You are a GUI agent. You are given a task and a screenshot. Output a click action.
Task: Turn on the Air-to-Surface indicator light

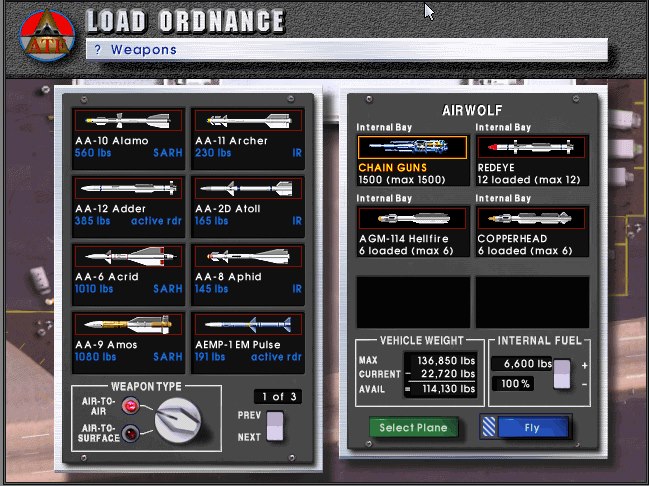point(131,433)
